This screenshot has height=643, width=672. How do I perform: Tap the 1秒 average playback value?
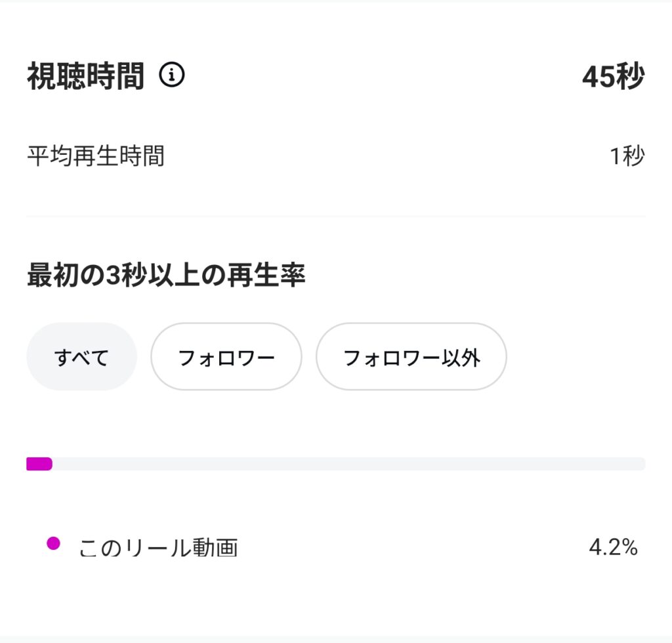click(627, 157)
